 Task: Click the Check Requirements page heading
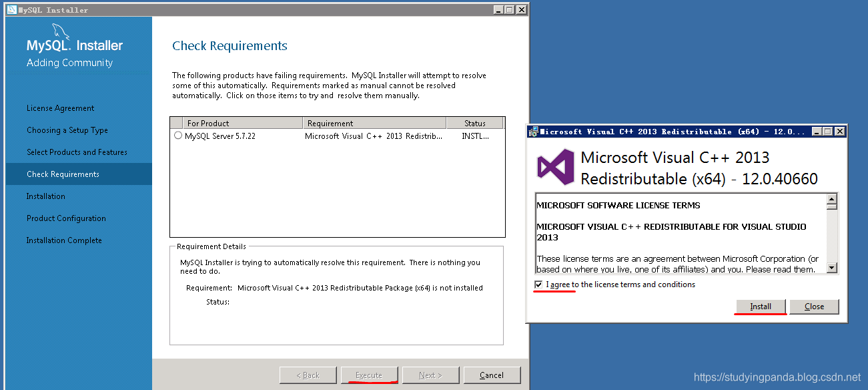[230, 45]
